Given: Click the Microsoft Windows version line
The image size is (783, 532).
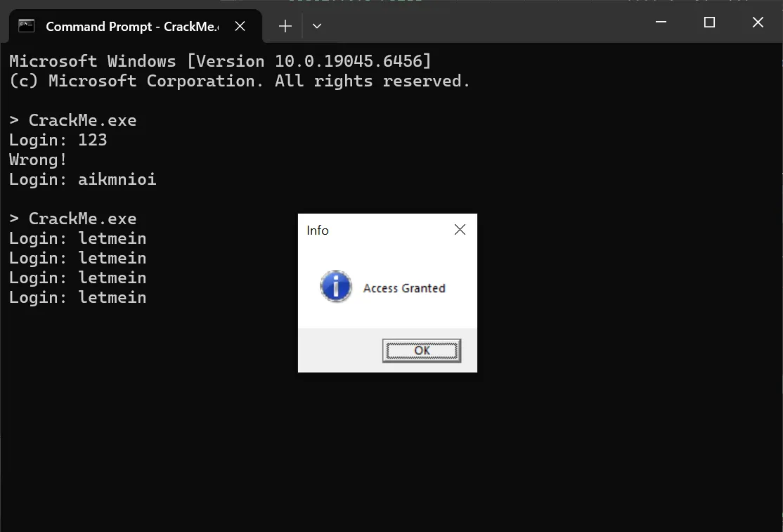Looking at the screenshot, I should 220,61.
